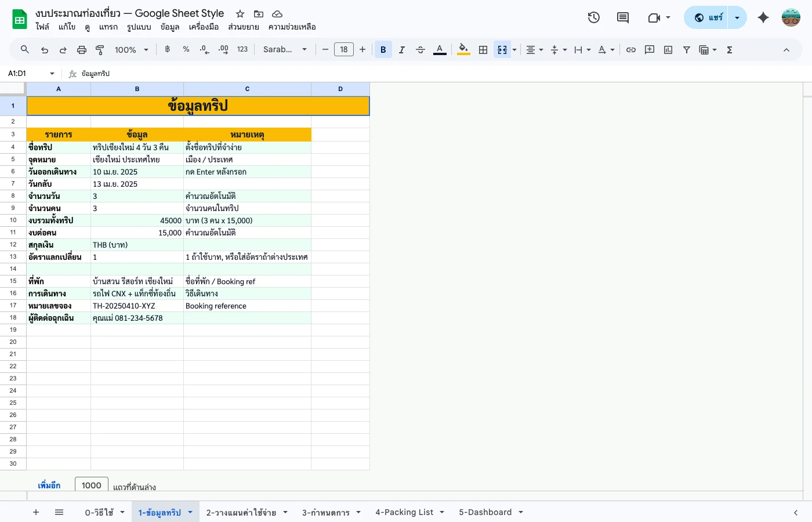Toggle bold formatting on selected cells
This screenshot has width=812, height=522.
click(383, 49)
